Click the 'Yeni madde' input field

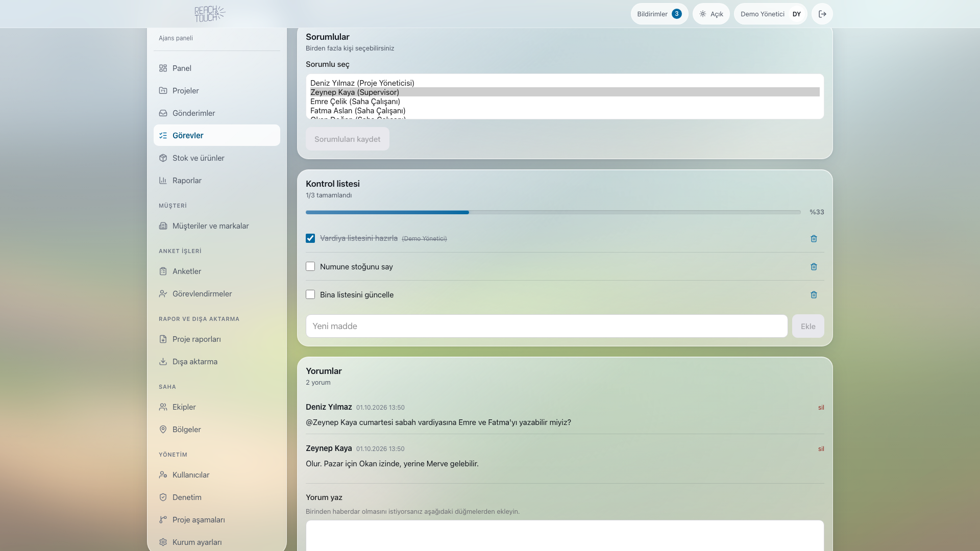[x=547, y=326]
